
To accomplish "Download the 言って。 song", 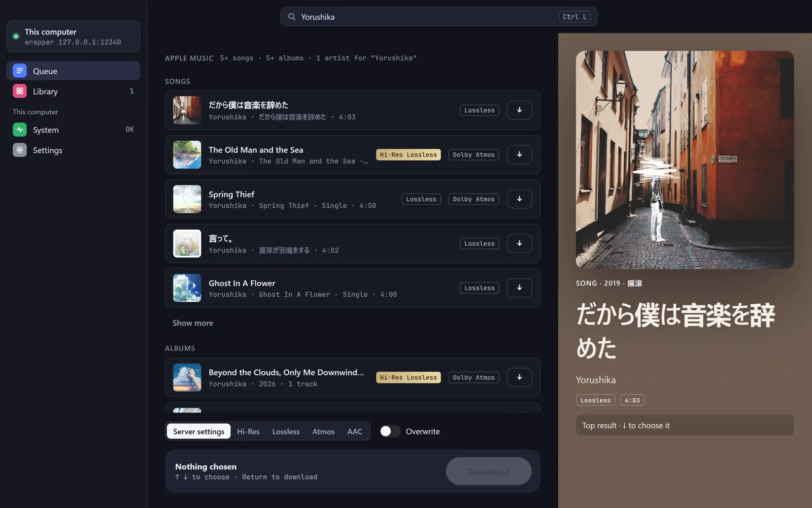I will 519,243.
